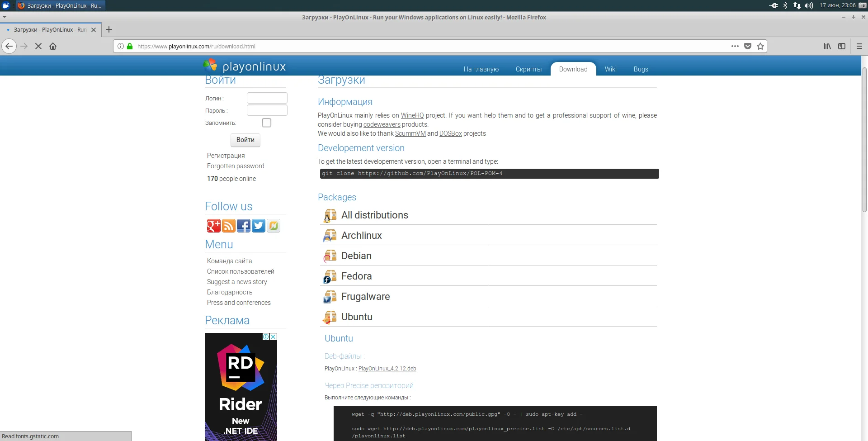868x441 pixels.
Task: Close the Rider advertisement
Action: tap(273, 337)
